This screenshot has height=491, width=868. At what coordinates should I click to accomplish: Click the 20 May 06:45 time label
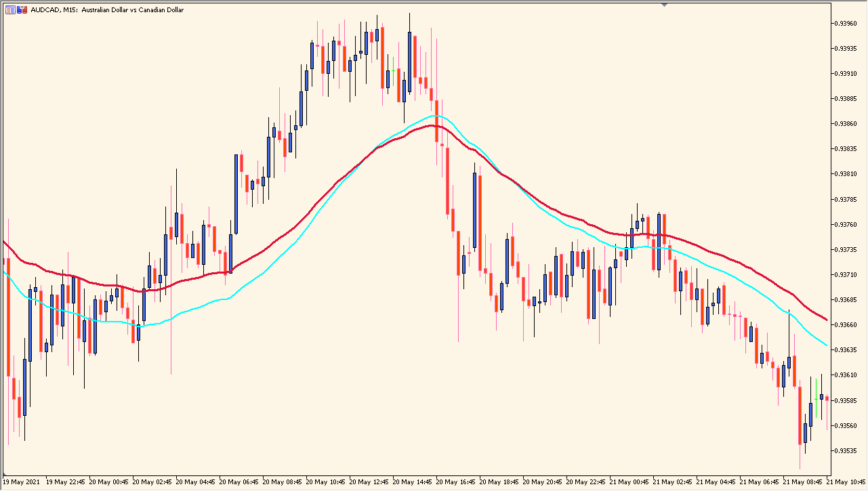pyautogui.click(x=239, y=483)
